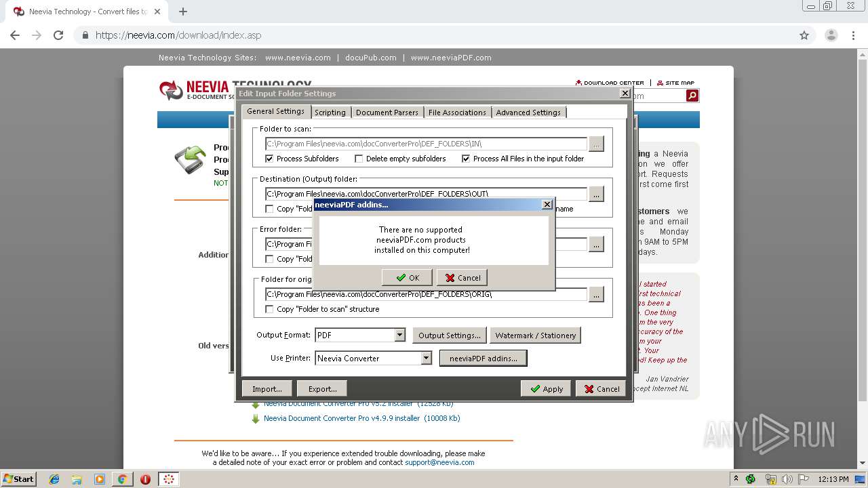Click the Export button
The width and height of the screenshot is (868, 488).
click(322, 388)
